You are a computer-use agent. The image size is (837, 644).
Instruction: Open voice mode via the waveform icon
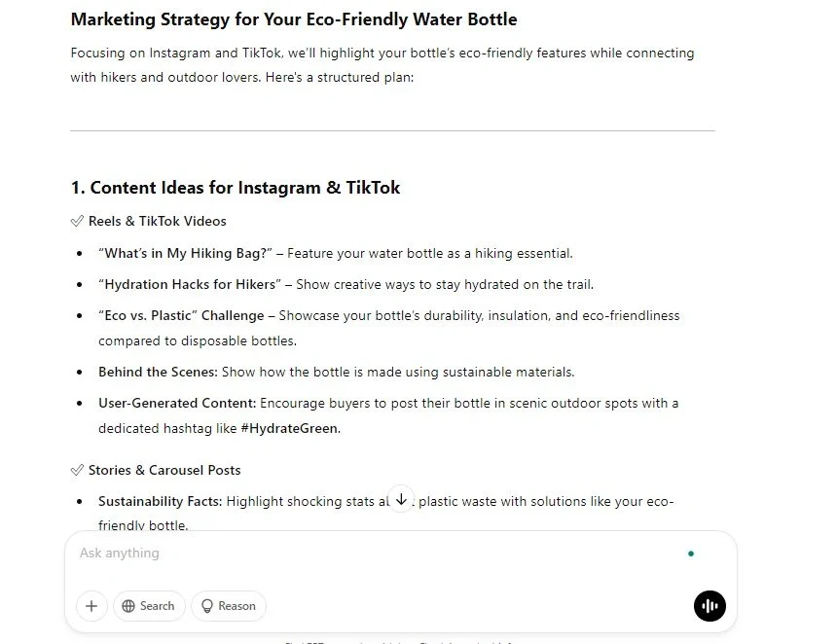click(x=710, y=606)
